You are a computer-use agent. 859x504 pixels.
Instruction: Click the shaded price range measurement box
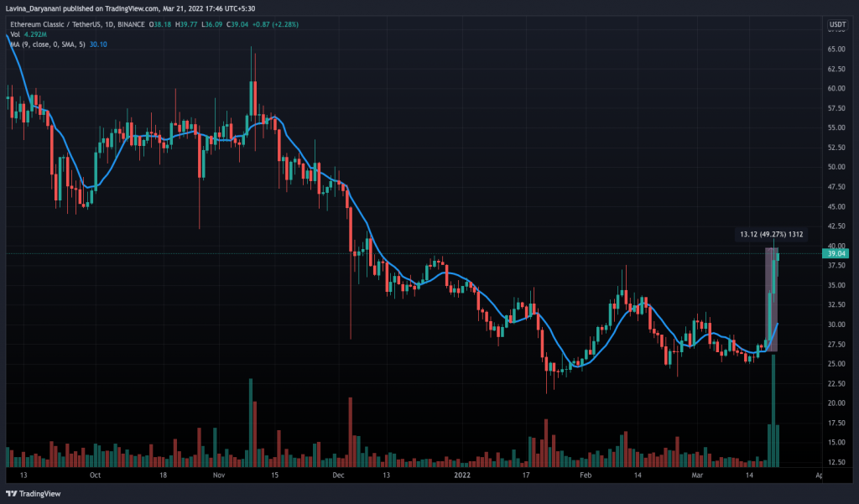pyautogui.click(x=772, y=299)
